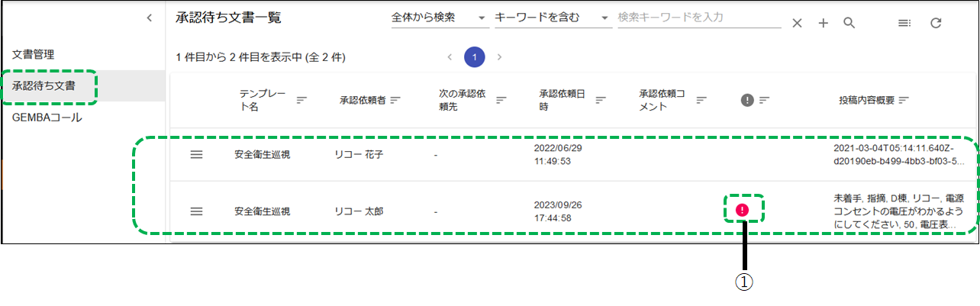Open GEMBAコール from the sidebar
The height and width of the screenshot is (306, 980).
[x=47, y=118]
